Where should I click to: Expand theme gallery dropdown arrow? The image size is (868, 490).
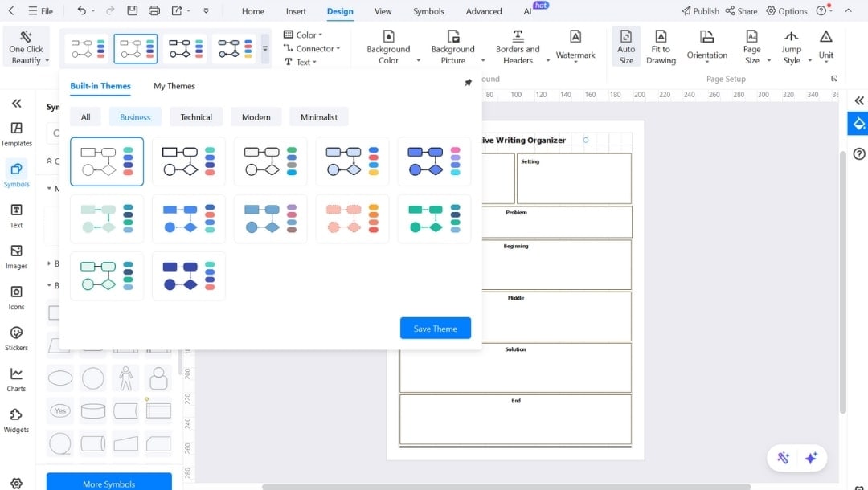coord(265,49)
